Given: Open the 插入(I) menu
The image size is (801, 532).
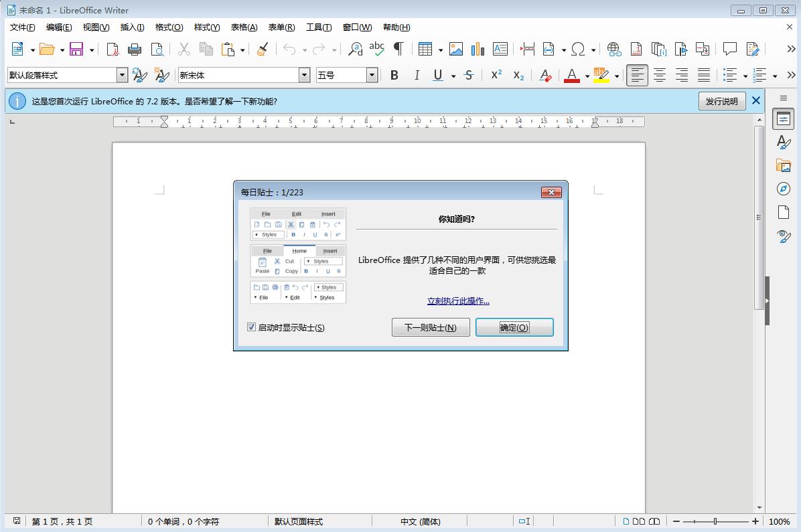Looking at the screenshot, I should tap(133, 27).
